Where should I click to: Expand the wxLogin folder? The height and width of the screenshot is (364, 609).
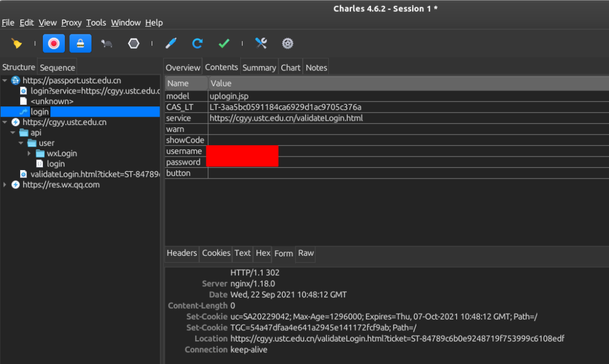pos(29,153)
